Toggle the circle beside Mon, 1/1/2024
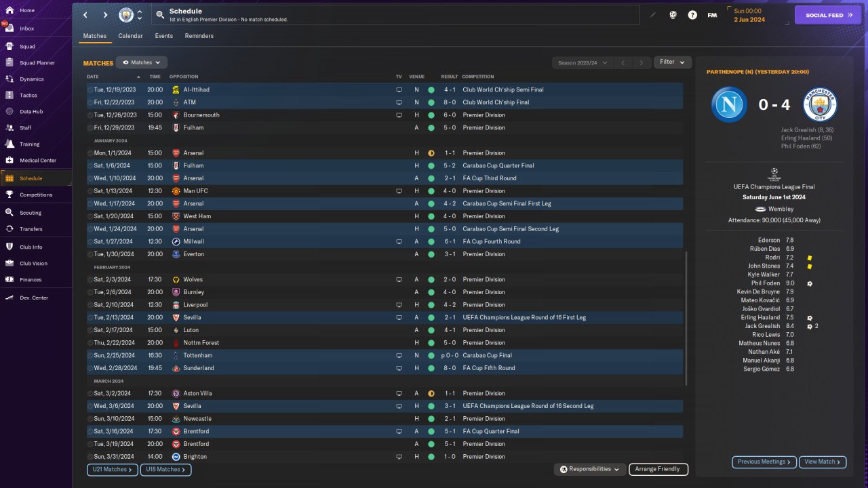Screen dimensions: 868x488 pyautogui.click(x=90, y=153)
